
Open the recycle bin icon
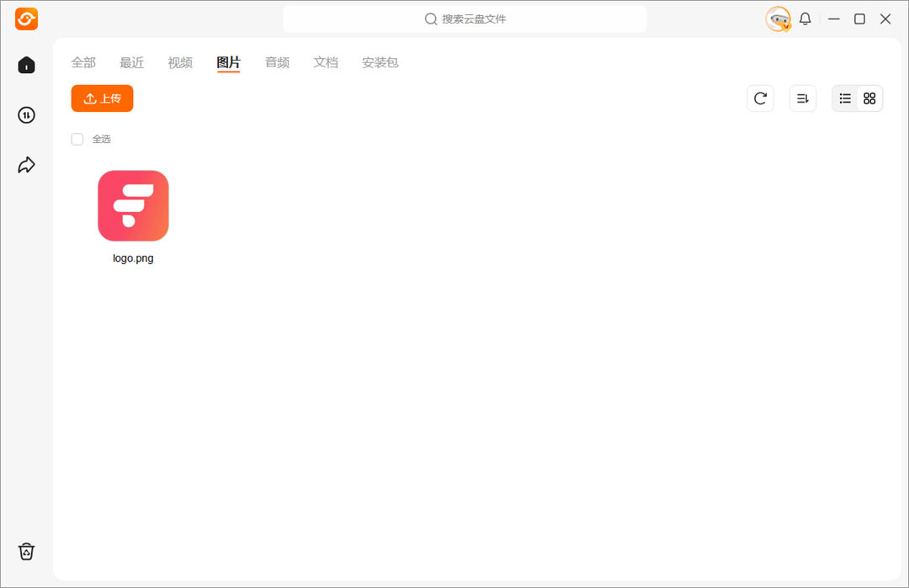26,551
